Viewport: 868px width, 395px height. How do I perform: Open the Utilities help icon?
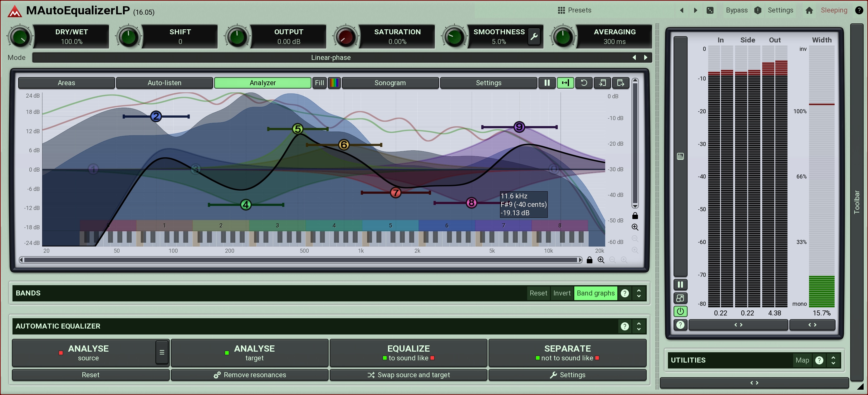pos(819,360)
